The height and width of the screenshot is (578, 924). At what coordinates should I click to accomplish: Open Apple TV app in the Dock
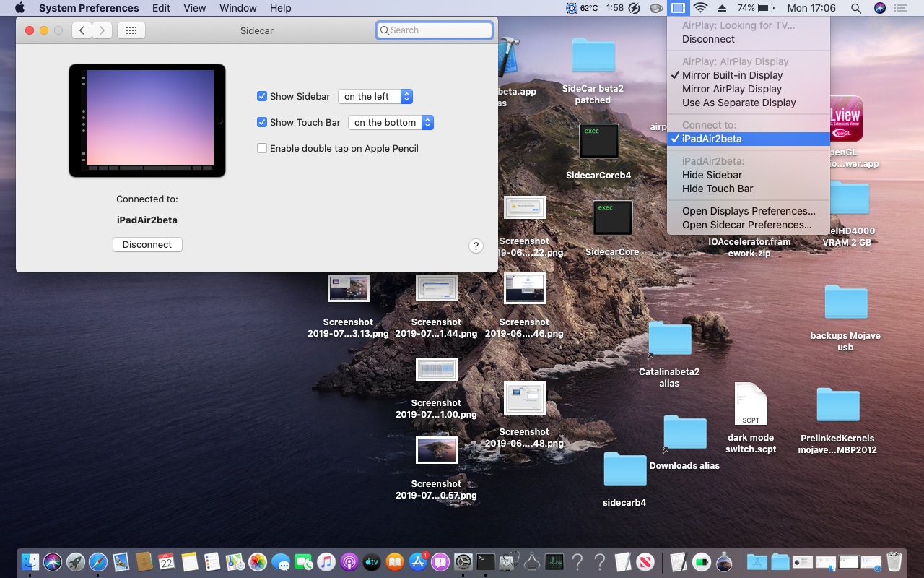[x=372, y=561]
